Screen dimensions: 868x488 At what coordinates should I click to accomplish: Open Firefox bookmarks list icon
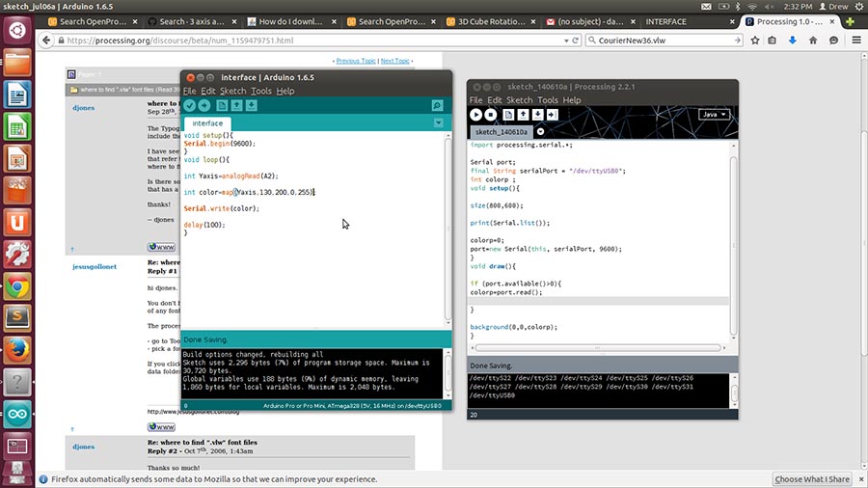coord(773,41)
